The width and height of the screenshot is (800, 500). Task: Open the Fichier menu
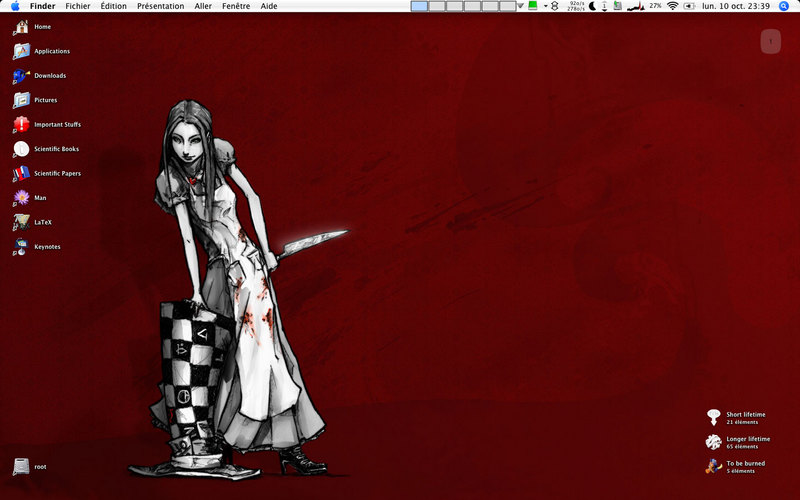point(78,6)
